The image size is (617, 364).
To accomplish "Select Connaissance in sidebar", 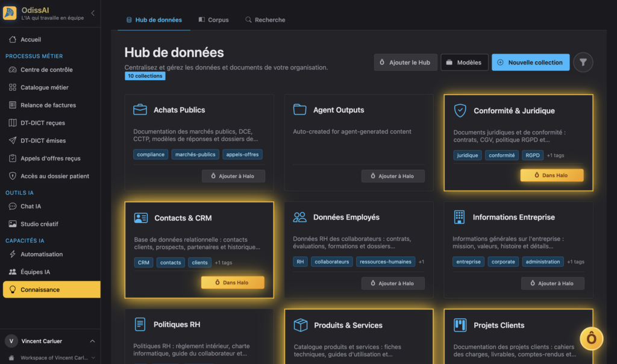I will click(x=52, y=290).
